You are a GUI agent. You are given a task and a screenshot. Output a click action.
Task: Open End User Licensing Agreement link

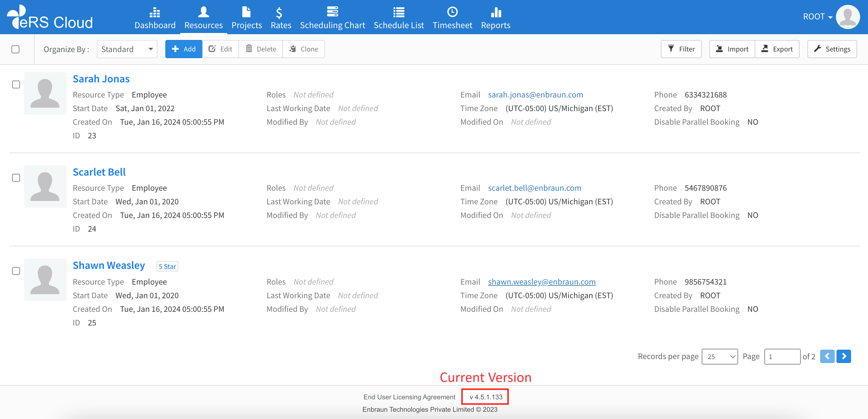pos(409,397)
